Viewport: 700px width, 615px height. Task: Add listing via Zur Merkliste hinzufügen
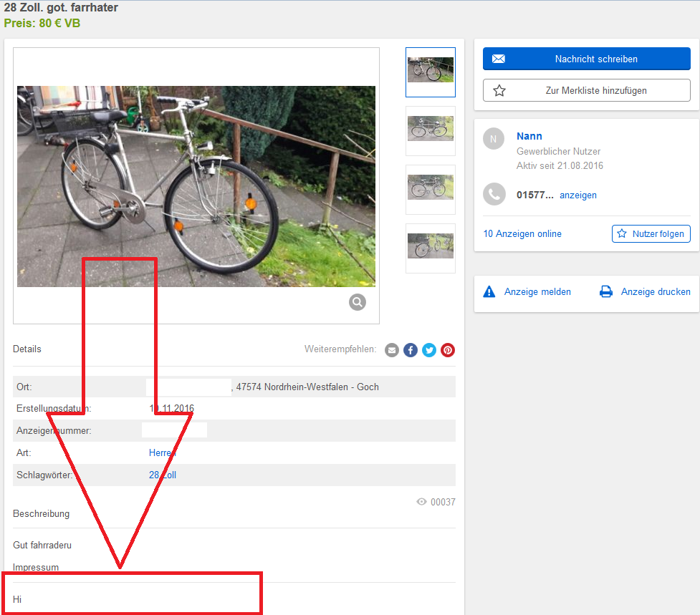pos(587,90)
